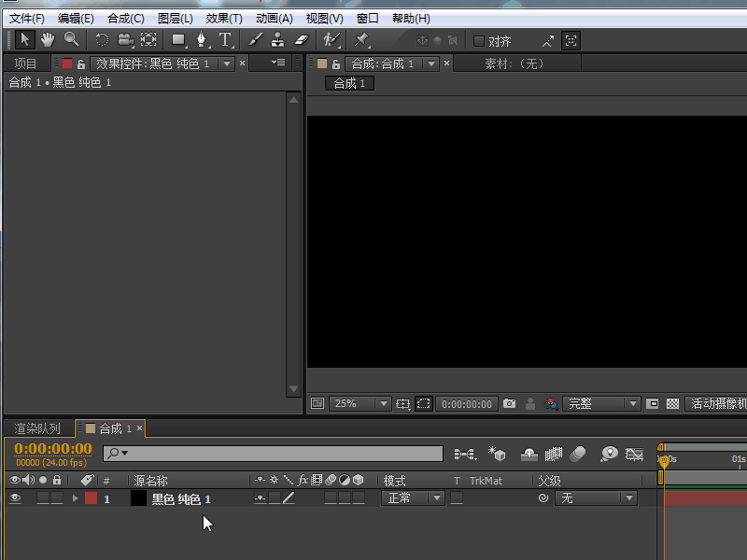Select the Eraser tool
Viewport: 747px width, 560px height.
click(x=301, y=39)
